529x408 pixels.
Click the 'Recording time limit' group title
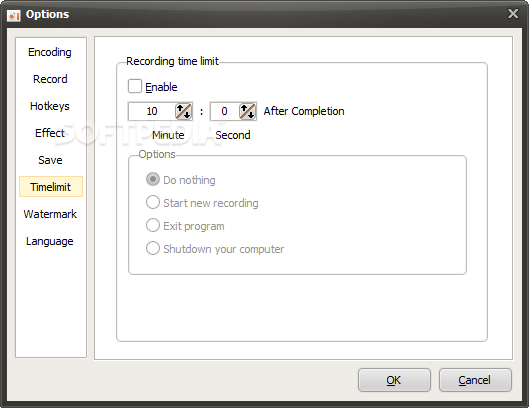(172, 61)
